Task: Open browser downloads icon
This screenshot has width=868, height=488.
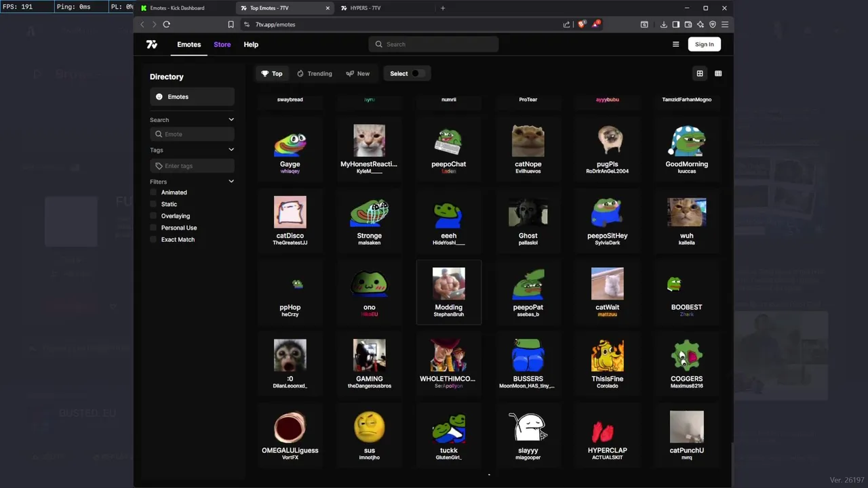Action: (663, 24)
